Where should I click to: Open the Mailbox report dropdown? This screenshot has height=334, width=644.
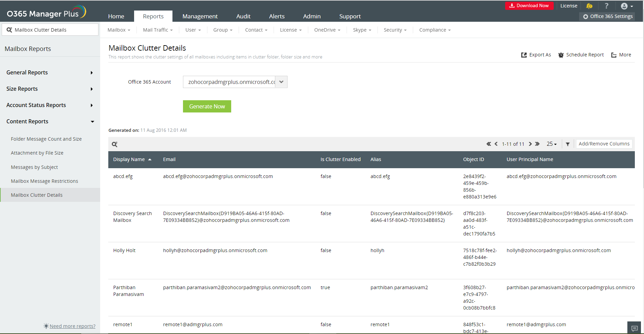coord(119,30)
